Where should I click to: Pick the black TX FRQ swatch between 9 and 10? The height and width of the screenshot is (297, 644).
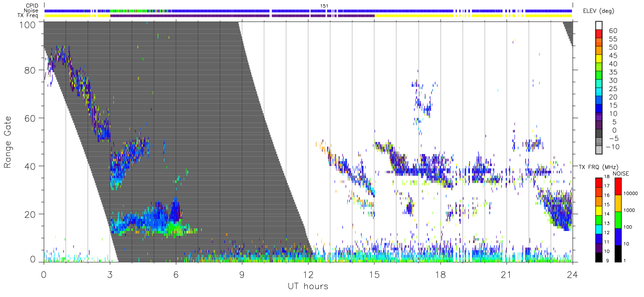598,257
